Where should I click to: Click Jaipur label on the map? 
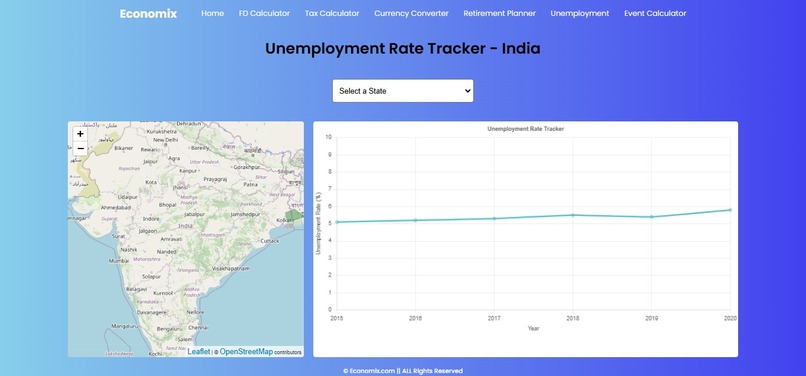pos(150,161)
